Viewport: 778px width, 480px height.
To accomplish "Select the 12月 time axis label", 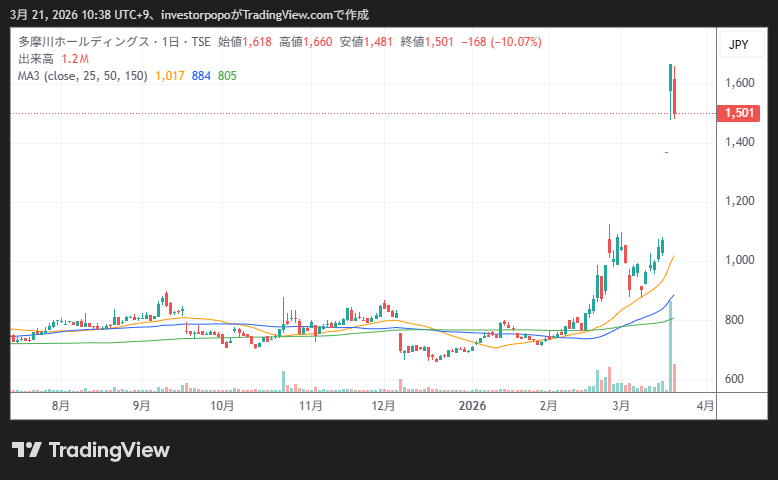I will 383,406.
